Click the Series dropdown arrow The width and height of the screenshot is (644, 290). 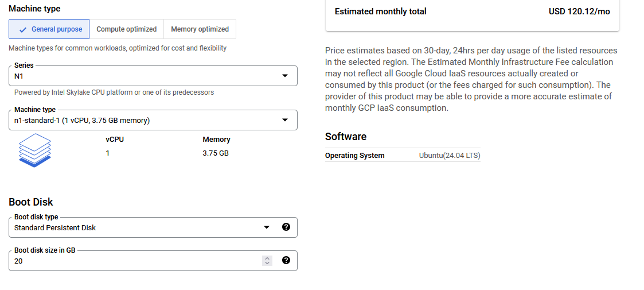(285, 76)
